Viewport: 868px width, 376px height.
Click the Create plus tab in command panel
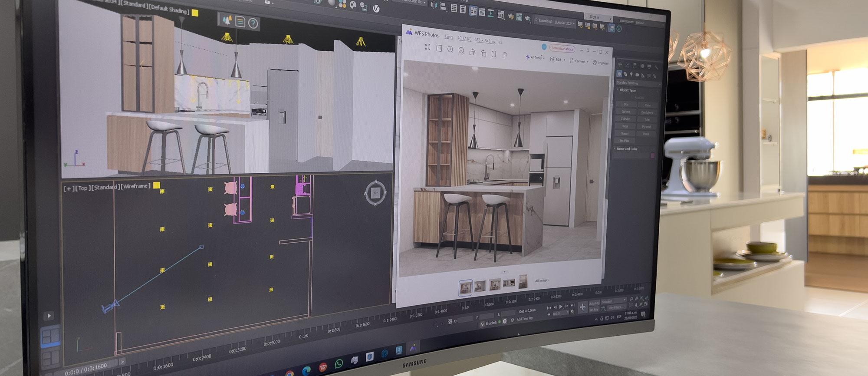click(x=620, y=64)
